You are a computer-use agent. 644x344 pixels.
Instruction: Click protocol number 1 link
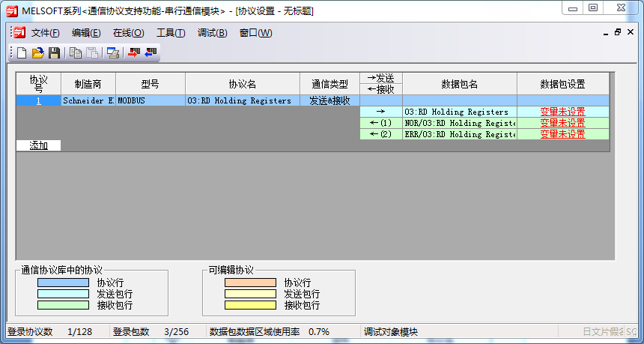pyautogui.click(x=38, y=100)
